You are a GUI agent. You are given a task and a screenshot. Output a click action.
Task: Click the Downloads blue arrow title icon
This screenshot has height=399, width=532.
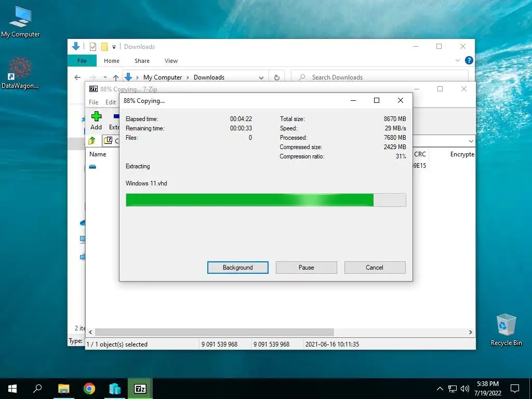point(76,46)
